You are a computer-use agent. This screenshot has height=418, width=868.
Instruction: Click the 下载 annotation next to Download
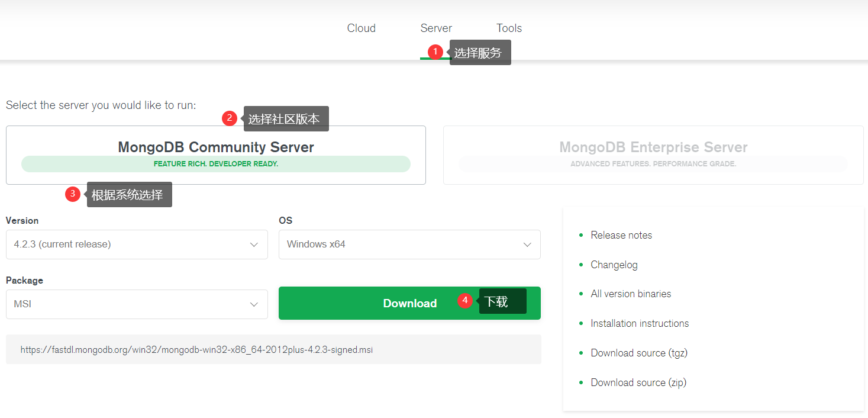[502, 301]
